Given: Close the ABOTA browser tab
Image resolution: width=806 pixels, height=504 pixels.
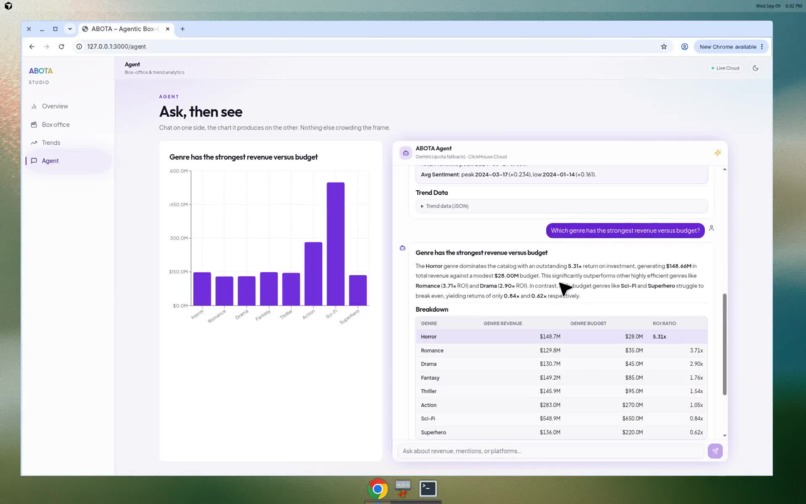Looking at the screenshot, I should click(x=168, y=29).
